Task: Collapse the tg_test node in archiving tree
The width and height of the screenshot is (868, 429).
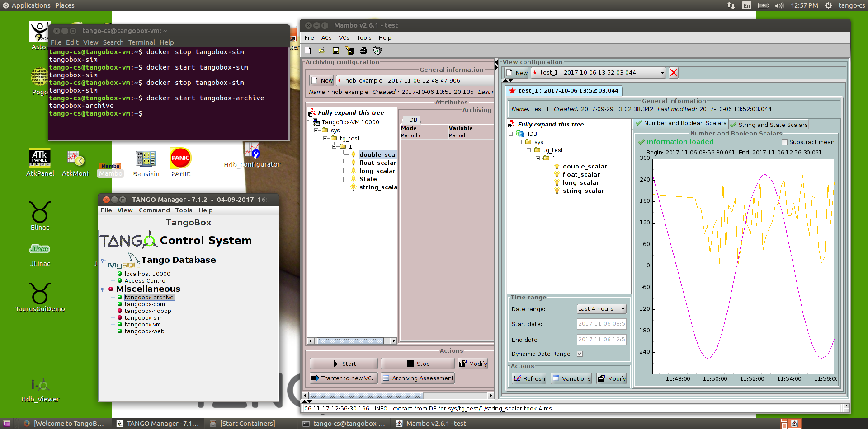Action: [325, 139]
